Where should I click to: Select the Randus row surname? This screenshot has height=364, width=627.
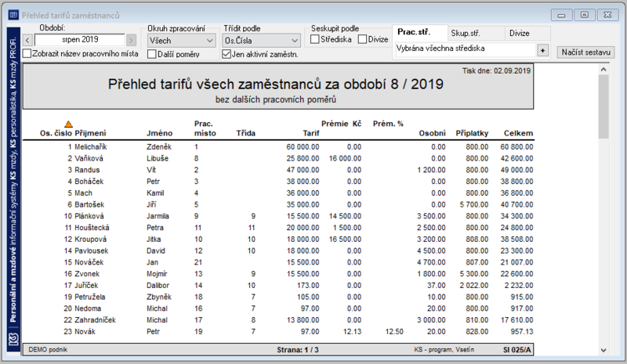click(87, 170)
